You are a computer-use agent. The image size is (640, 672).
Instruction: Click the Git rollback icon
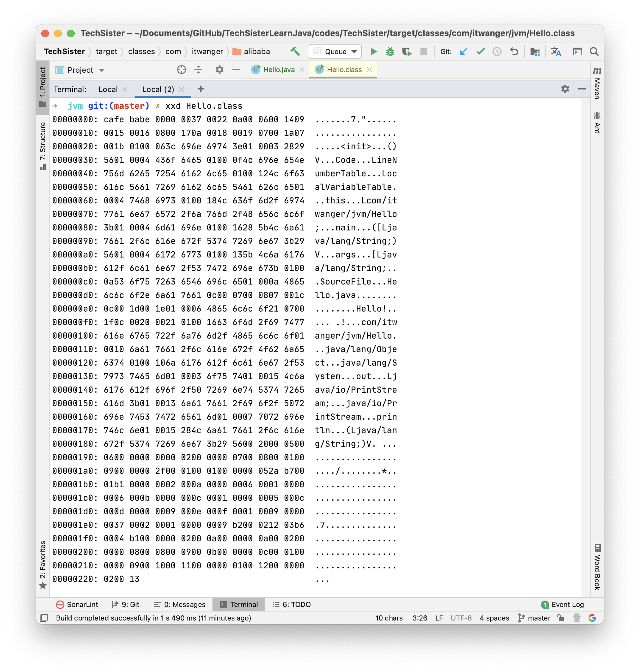tap(514, 51)
